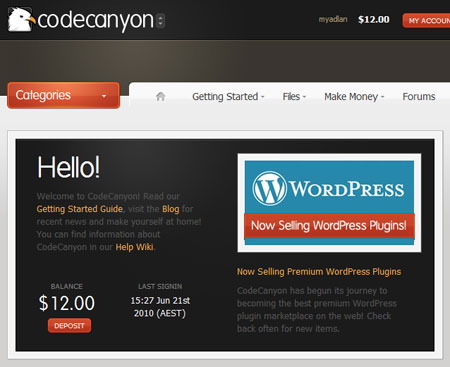
Task: Open the marketplace switcher beside the codecanyon logo
Action: tap(161, 21)
